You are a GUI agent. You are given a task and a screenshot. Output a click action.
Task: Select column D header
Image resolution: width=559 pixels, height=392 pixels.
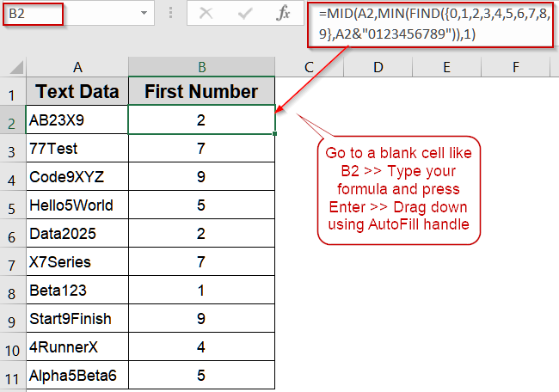pyautogui.click(x=378, y=67)
